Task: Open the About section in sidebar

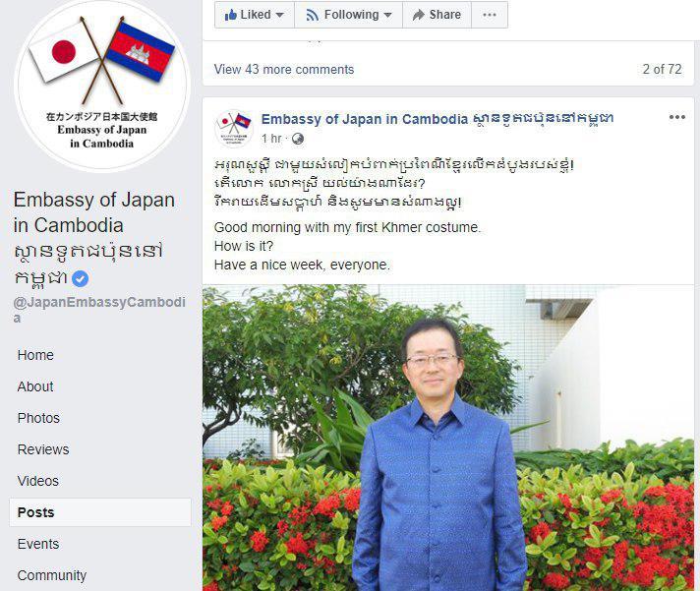Action: pos(35,386)
